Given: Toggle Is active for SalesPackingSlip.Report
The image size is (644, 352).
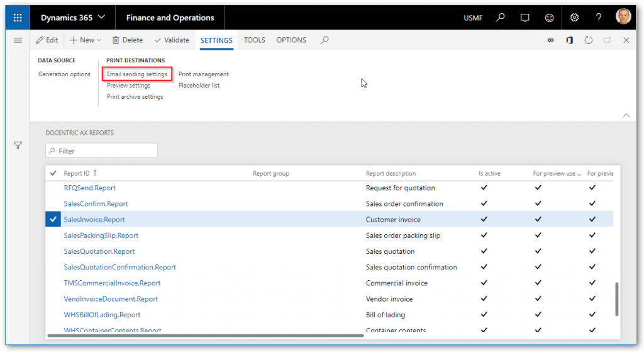Looking at the screenshot, I should [484, 236].
